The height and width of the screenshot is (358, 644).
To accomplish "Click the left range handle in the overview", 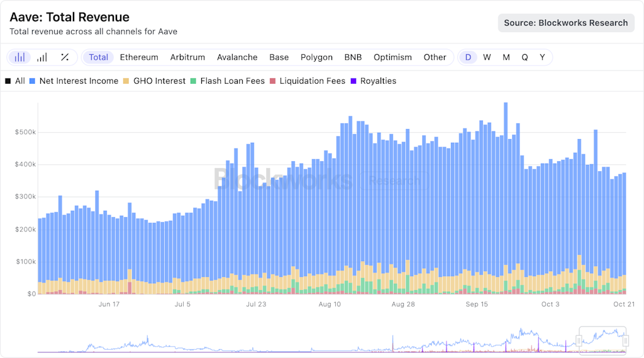I will tap(579, 340).
